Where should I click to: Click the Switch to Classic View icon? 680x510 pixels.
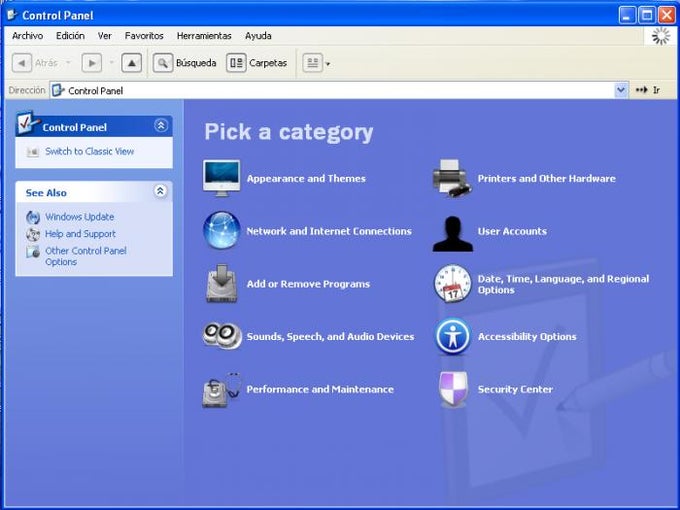click(33, 152)
